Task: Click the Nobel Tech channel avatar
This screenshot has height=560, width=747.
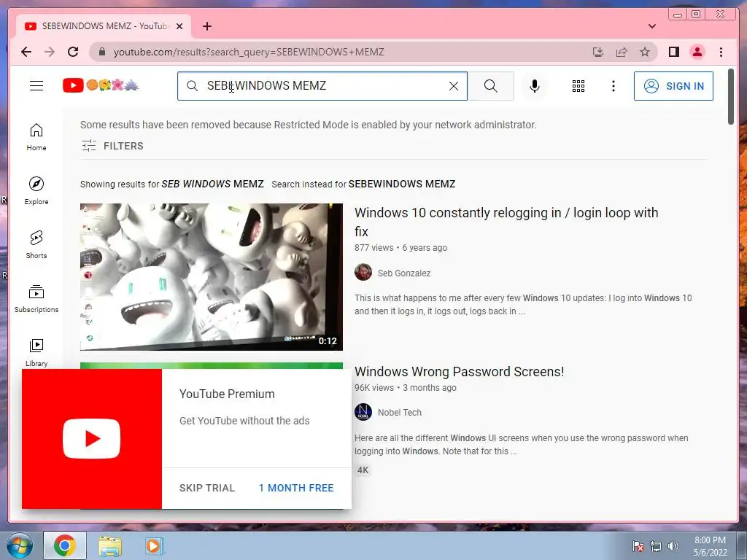Action: pos(363,412)
